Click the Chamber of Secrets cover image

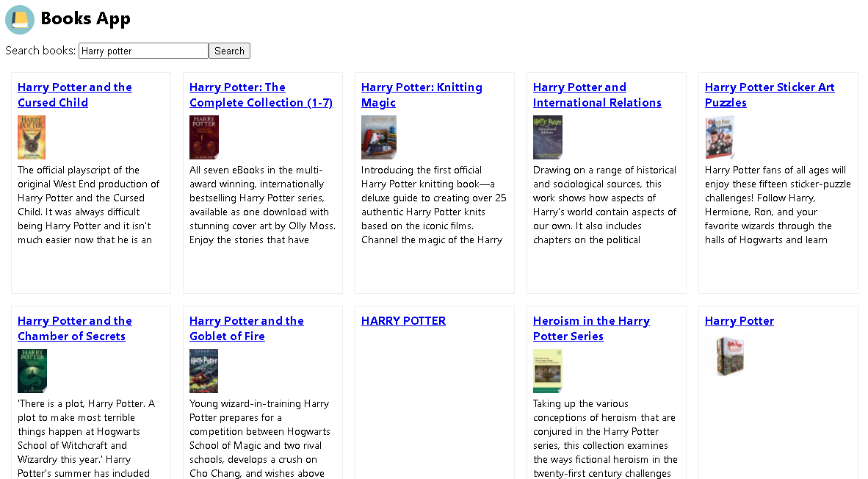pyautogui.click(x=32, y=371)
